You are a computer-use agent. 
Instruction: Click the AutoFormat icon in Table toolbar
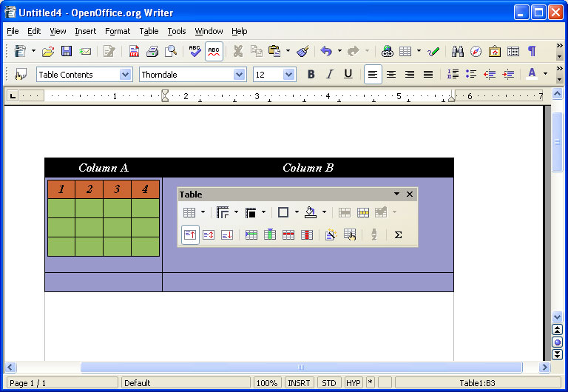click(329, 234)
